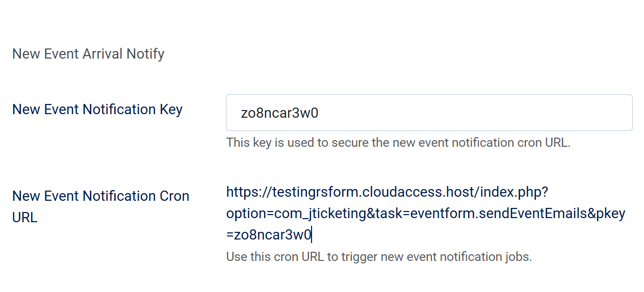Click option=com_jticketing in the cron URL
This screenshot has height=292, width=644.
click(296, 214)
